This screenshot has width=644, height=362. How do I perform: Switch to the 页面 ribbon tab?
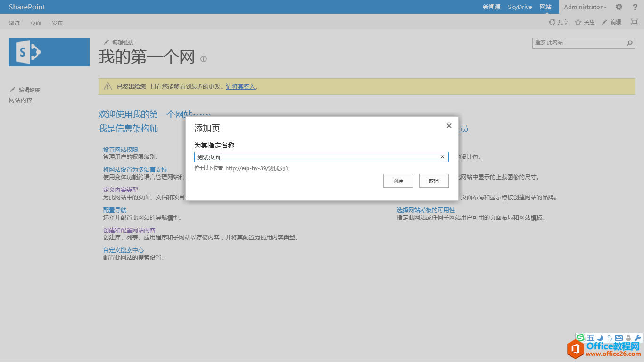click(x=35, y=22)
